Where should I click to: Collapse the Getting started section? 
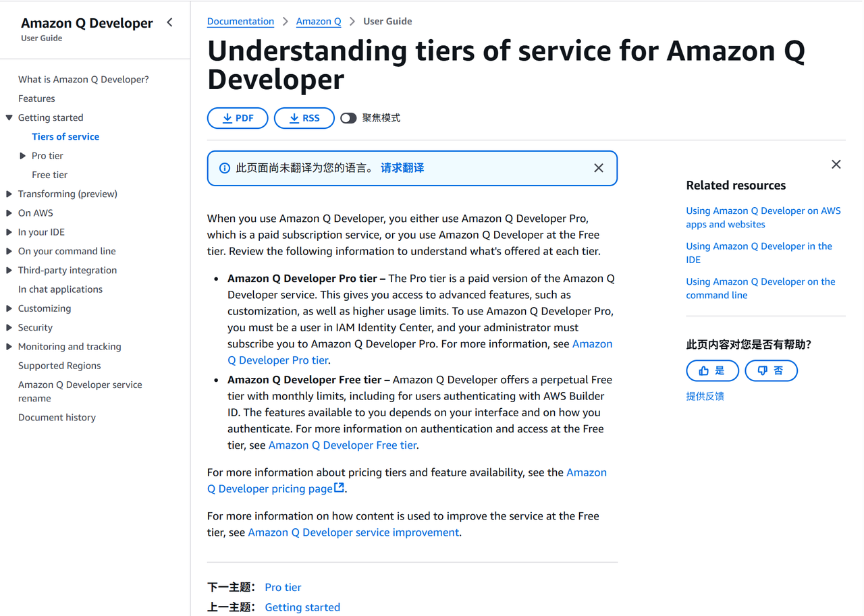pyautogui.click(x=9, y=117)
